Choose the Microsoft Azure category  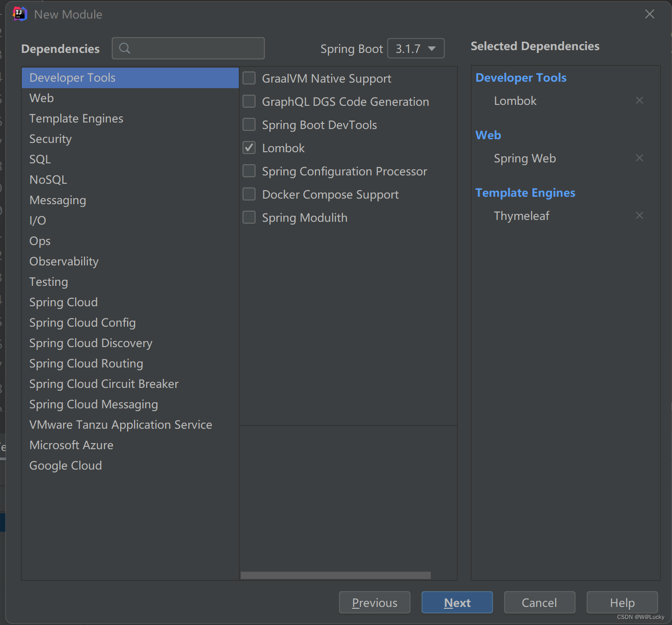tap(130, 445)
